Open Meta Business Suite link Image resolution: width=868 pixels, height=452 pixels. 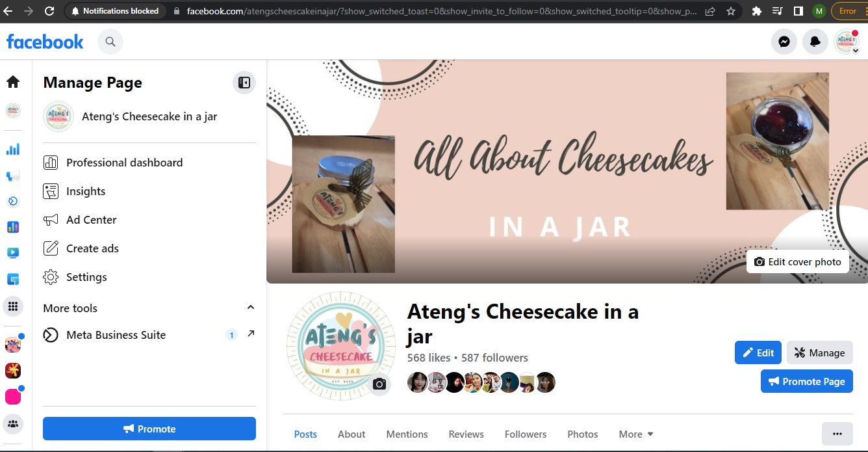[x=116, y=335]
